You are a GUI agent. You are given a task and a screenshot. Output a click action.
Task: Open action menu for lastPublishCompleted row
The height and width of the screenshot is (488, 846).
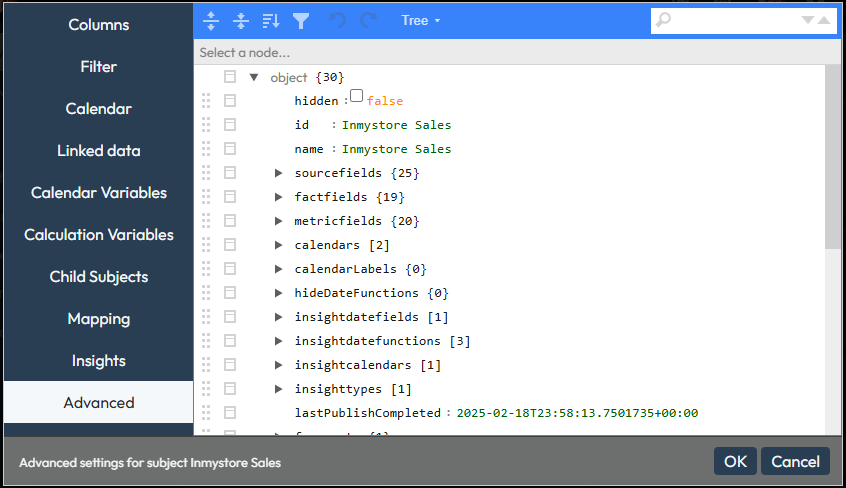pos(230,413)
